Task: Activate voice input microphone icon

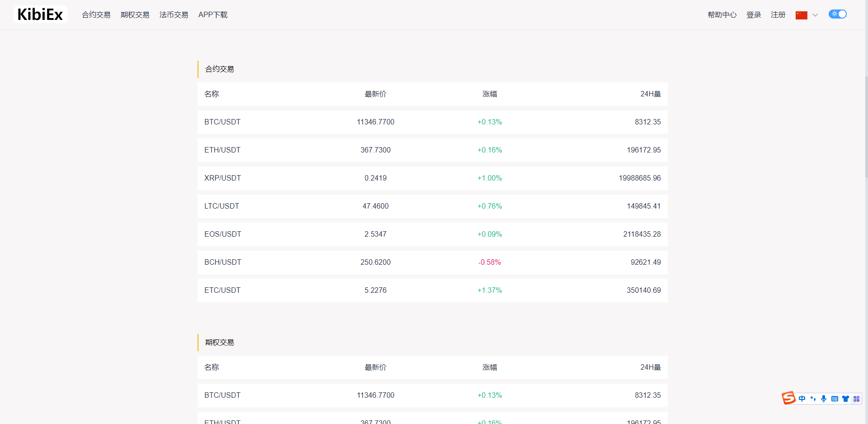Action: 824,399
